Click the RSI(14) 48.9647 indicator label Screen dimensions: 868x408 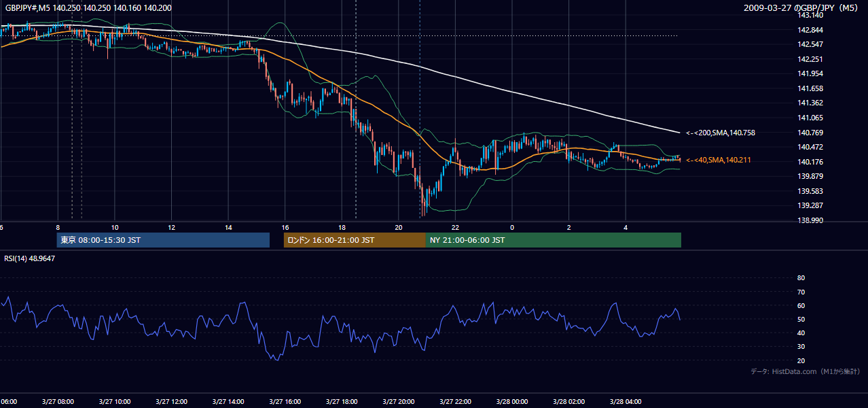click(30, 258)
